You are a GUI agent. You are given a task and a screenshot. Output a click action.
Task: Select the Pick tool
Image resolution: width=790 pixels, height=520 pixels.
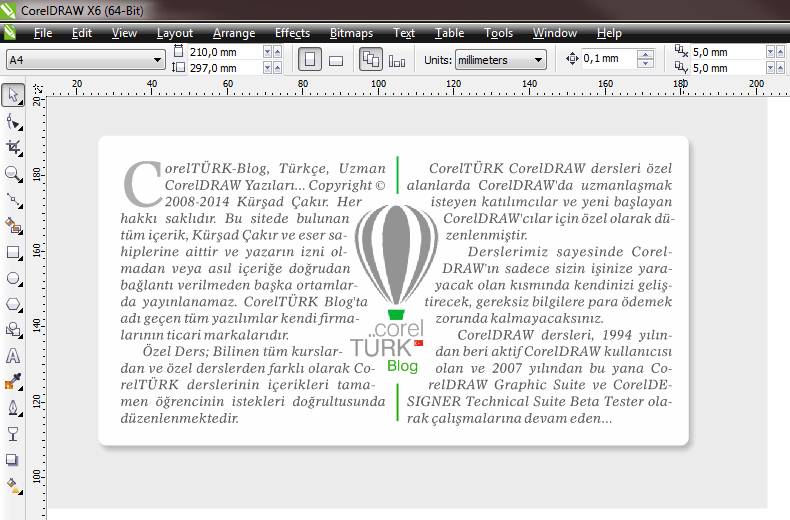point(13,95)
